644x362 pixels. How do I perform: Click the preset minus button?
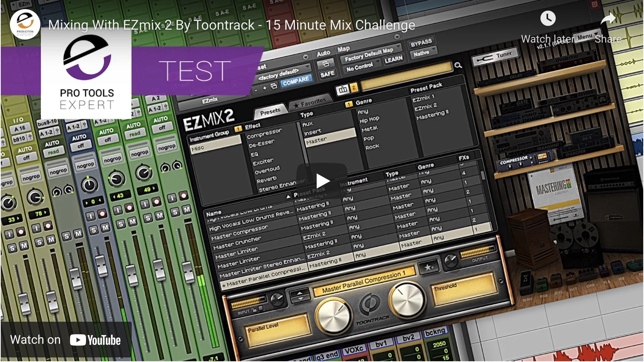pyautogui.click(x=256, y=90)
